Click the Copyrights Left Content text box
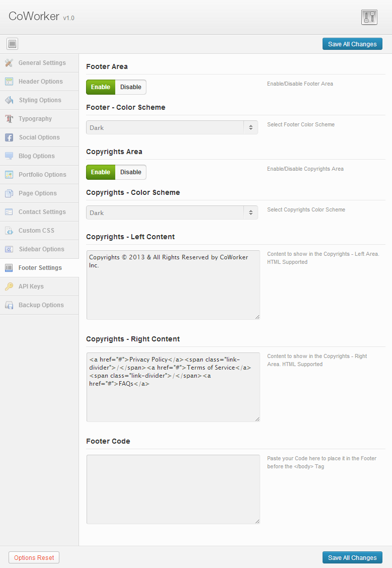The width and height of the screenshot is (392, 568). click(173, 285)
